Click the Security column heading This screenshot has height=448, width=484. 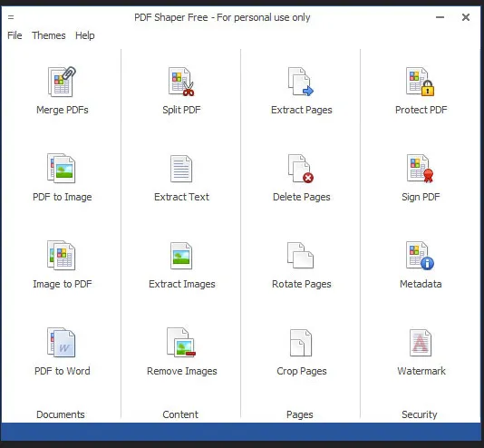pos(419,414)
